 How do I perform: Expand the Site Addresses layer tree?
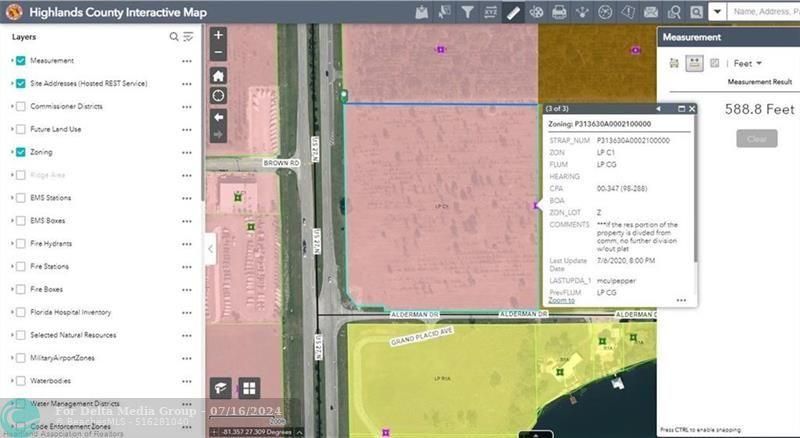tap(11, 84)
